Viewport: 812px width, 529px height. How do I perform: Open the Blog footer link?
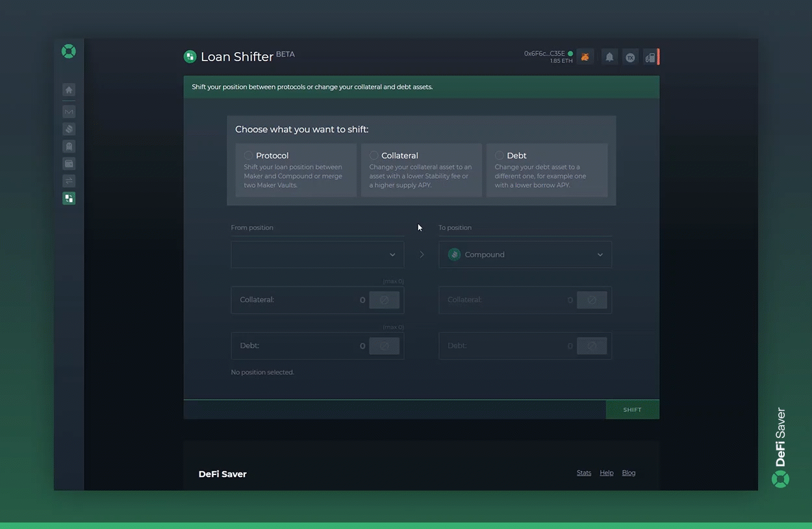(629, 472)
